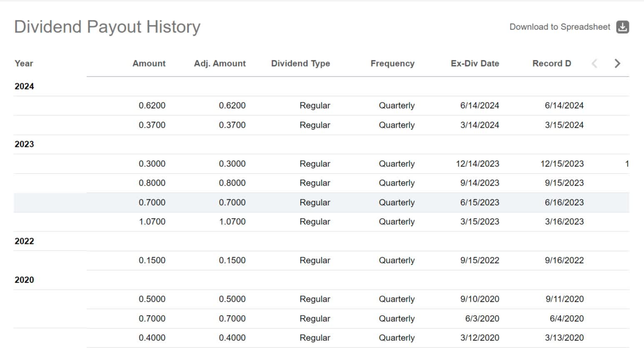The height and width of the screenshot is (348, 644).
Task: Click the left chevron to show previous columns
Action: pos(594,63)
